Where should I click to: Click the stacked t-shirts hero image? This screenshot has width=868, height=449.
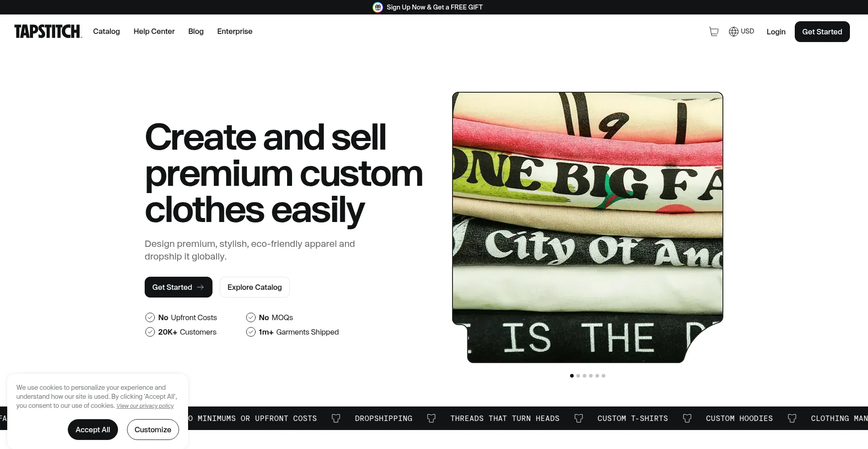pos(588,227)
